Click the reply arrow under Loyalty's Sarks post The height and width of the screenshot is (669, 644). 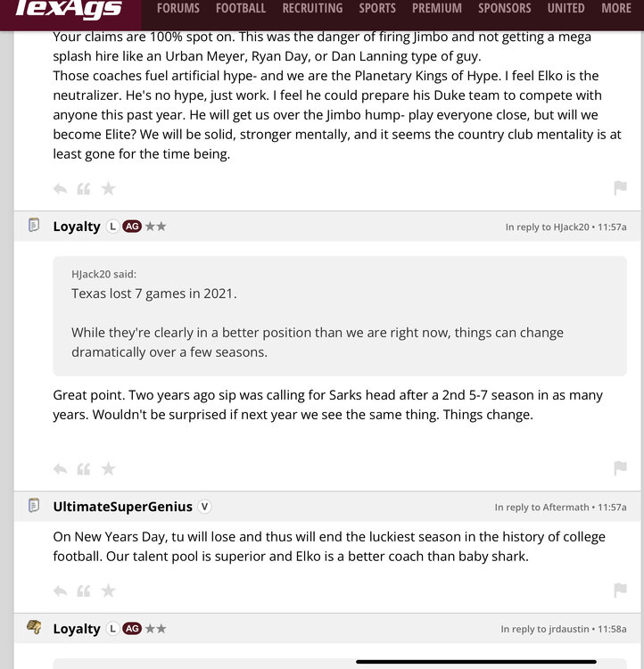click(x=60, y=468)
